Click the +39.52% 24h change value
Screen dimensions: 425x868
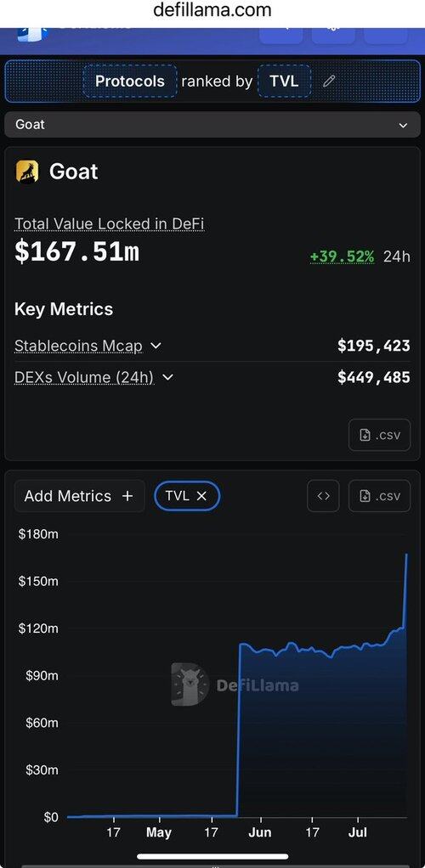(342, 256)
